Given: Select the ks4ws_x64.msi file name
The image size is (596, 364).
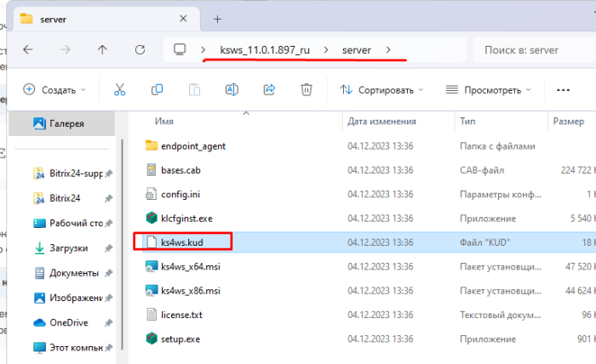Looking at the screenshot, I should pos(191,266).
